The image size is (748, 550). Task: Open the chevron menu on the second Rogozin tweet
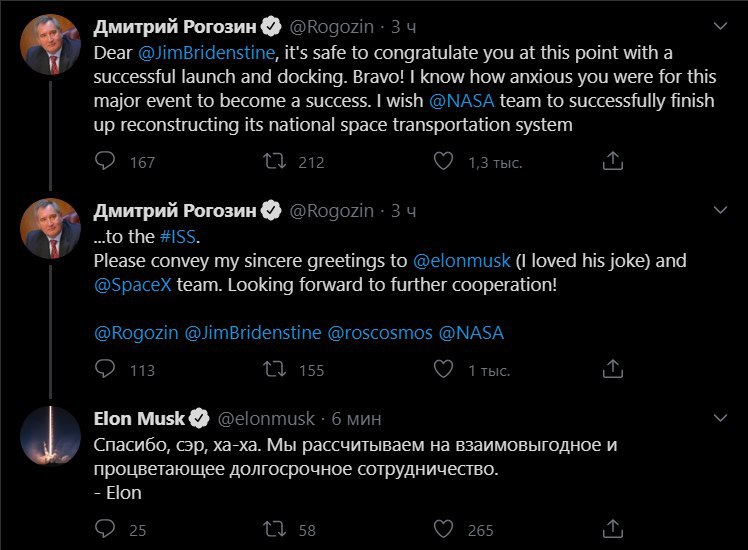pyautogui.click(x=720, y=210)
